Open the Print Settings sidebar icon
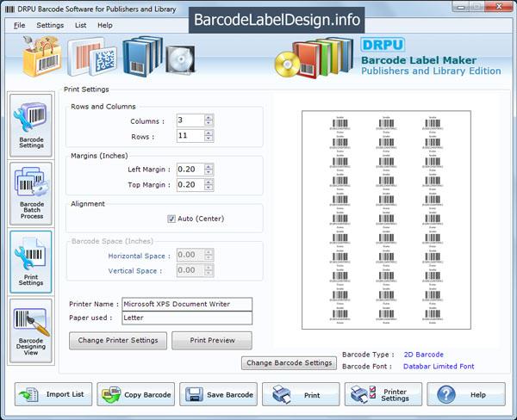 pos(31,262)
